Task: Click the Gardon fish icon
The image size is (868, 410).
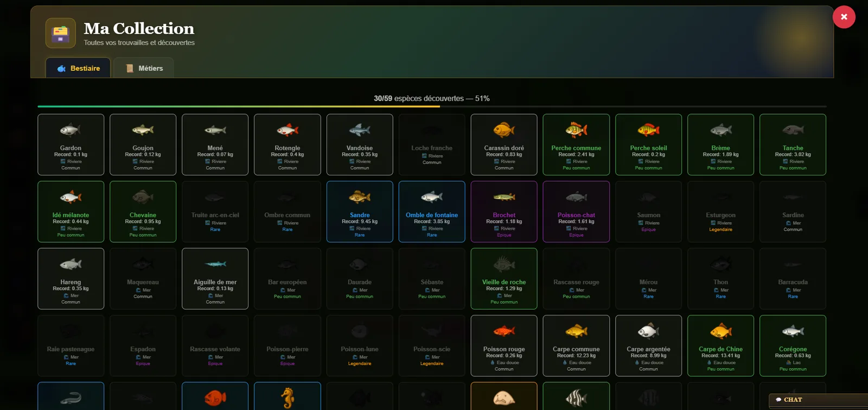Action: tap(71, 130)
